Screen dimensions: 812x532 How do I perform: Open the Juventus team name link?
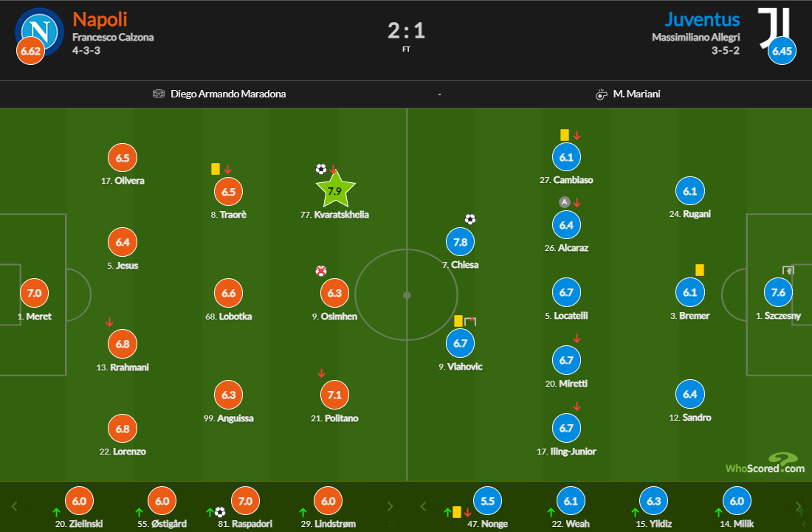click(x=702, y=18)
